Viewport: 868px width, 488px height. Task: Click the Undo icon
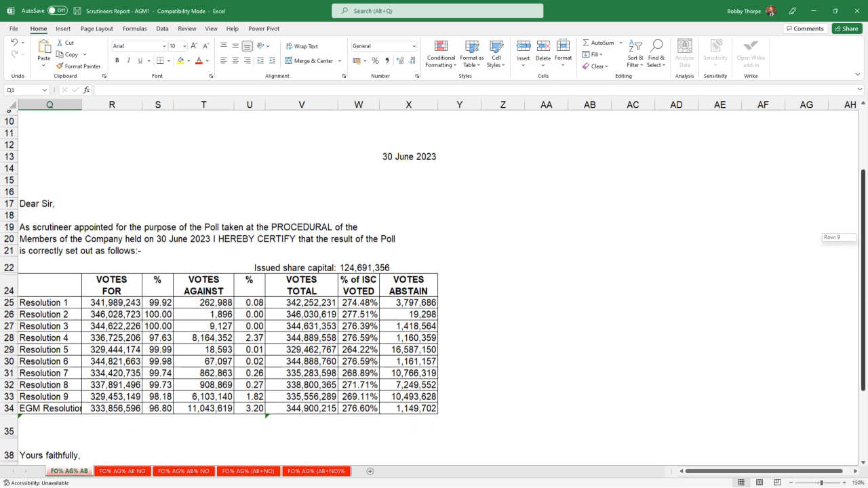tap(14, 43)
